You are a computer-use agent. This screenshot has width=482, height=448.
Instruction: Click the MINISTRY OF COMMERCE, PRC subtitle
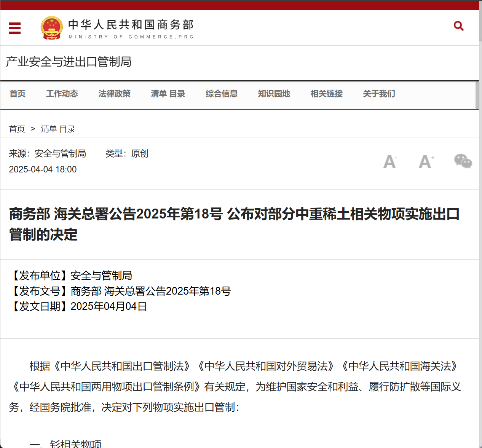pos(131,37)
